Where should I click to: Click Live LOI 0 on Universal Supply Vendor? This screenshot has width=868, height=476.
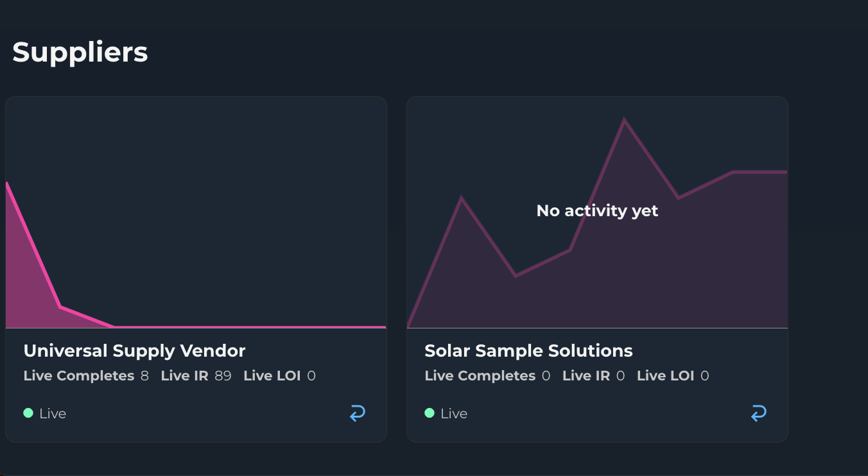point(279,376)
